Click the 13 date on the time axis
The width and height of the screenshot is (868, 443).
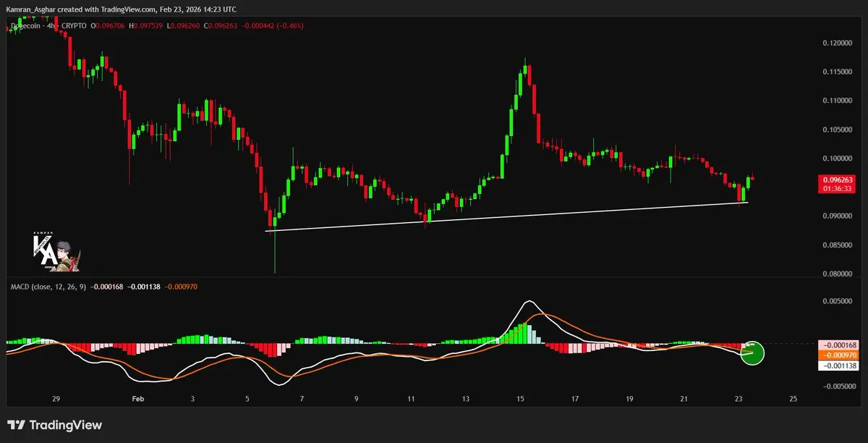pyautogui.click(x=466, y=399)
